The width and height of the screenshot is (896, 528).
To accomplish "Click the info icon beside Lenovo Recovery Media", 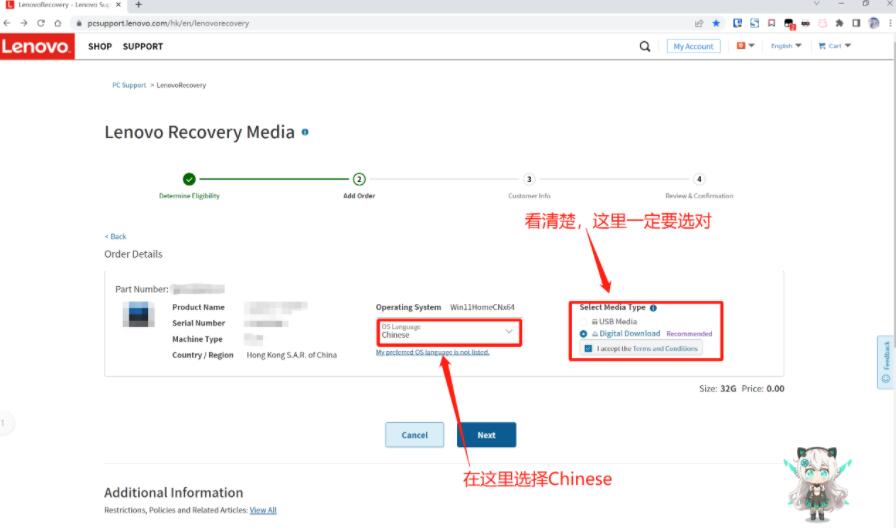I will coord(305,133).
